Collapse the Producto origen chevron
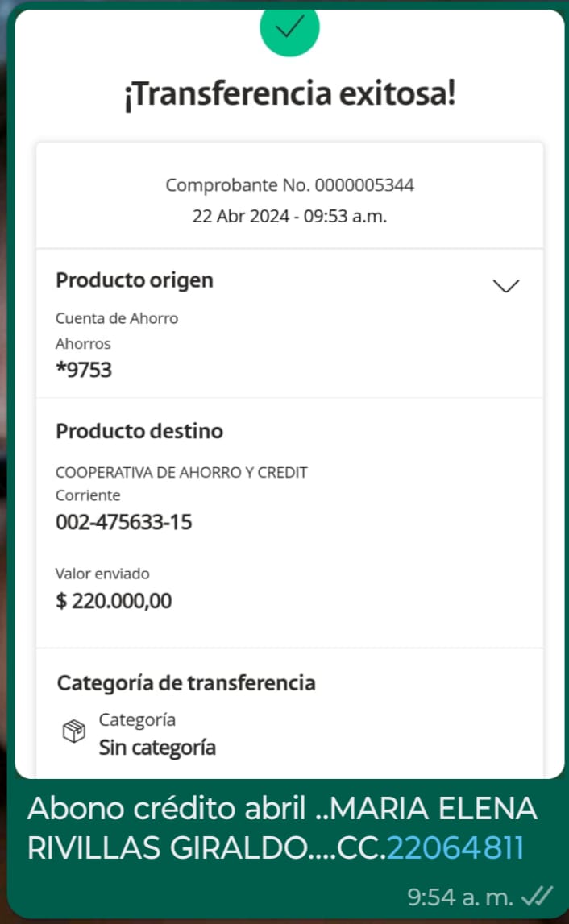569x924 pixels. 505,285
